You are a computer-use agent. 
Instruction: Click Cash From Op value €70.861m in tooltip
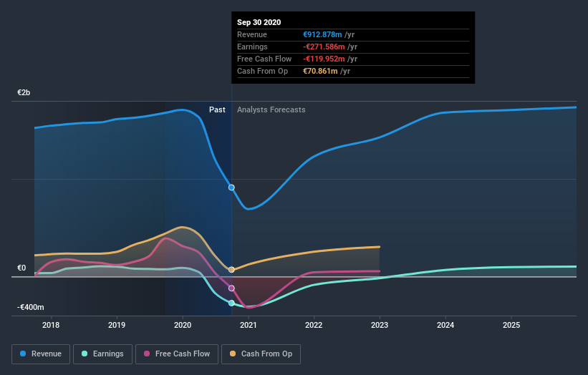click(x=320, y=71)
